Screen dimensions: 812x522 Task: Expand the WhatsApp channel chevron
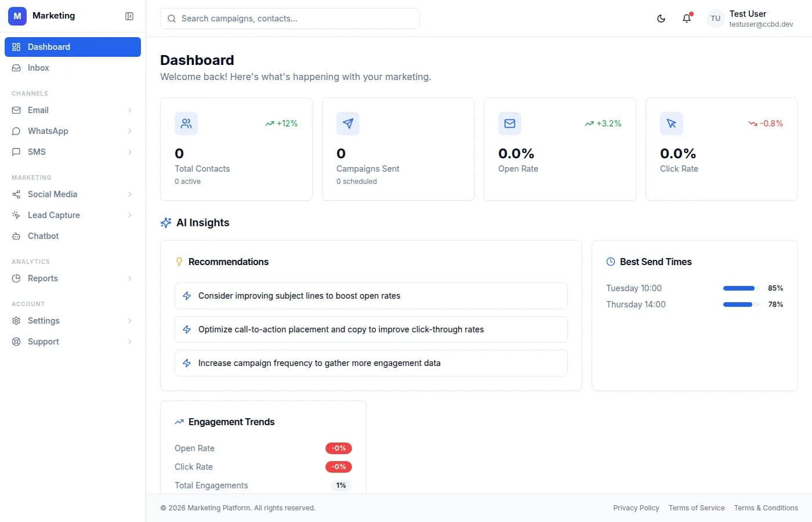[130, 131]
